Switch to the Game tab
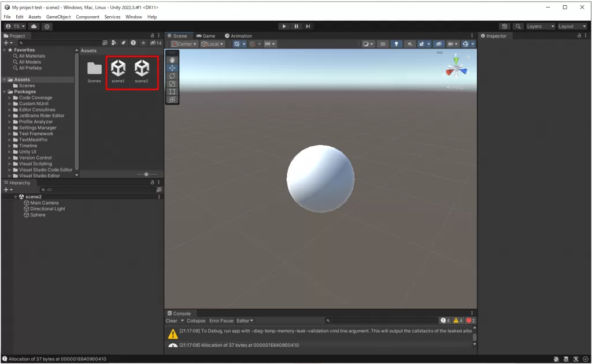Screen dimensions: 592x364 tap(206, 36)
